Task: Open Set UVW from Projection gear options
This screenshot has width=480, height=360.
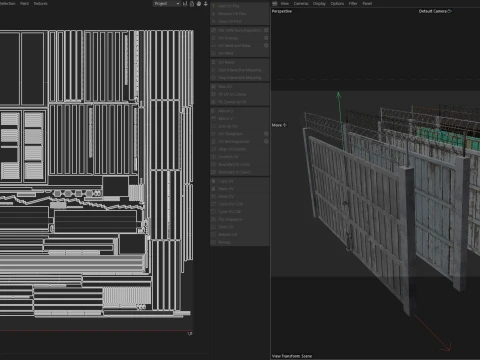Action: [266, 30]
